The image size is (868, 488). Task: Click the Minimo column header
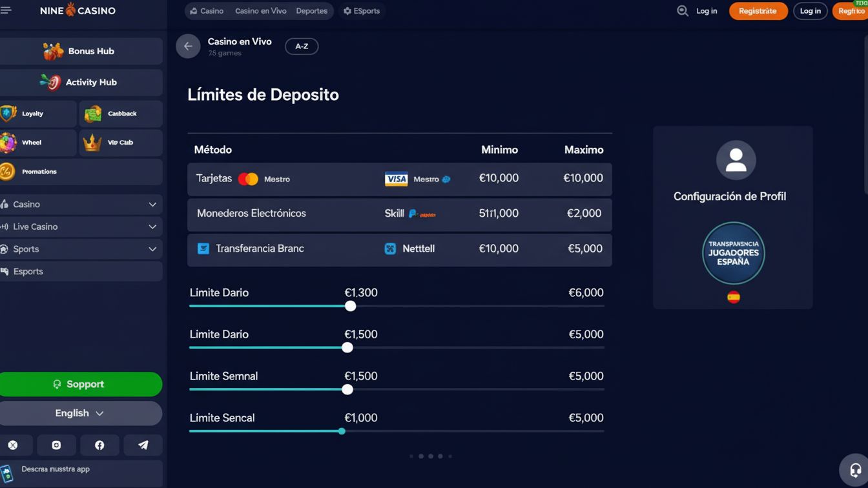pos(499,150)
